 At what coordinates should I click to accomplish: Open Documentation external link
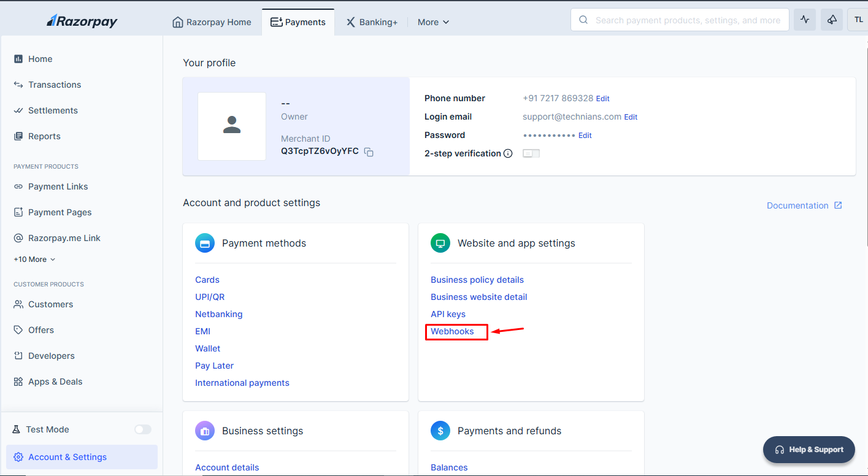pyautogui.click(x=804, y=205)
